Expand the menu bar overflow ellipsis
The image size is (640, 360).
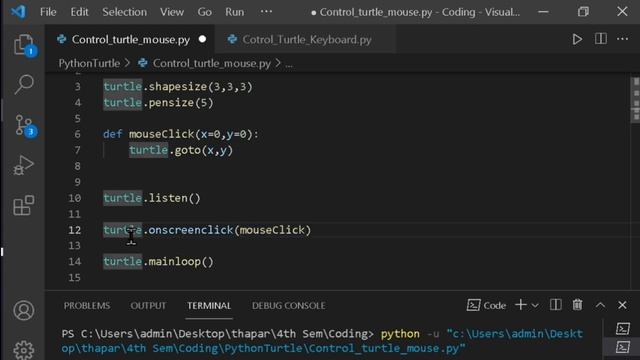tap(266, 11)
